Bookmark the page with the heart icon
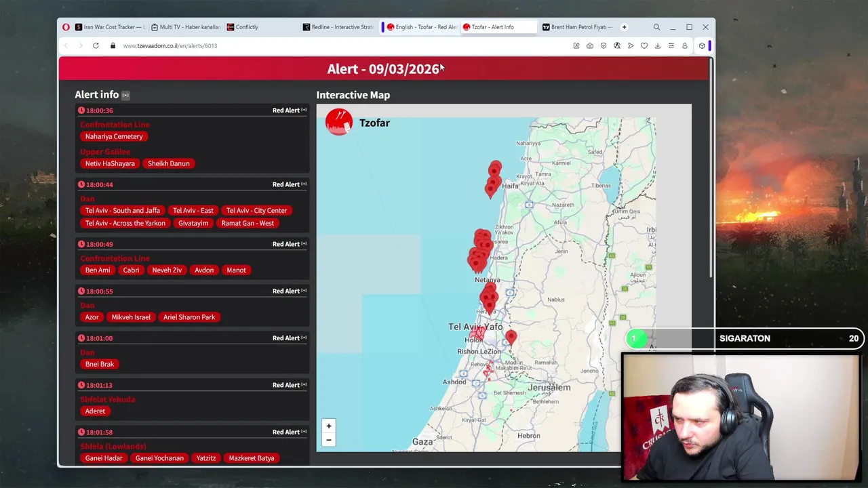Image resolution: width=868 pixels, height=488 pixels. pos(644,45)
